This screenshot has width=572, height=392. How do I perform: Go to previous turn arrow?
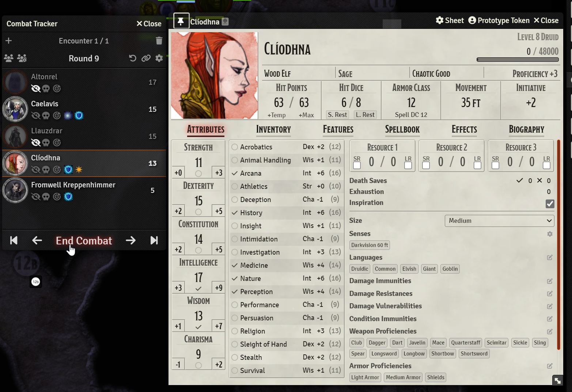[x=37, y=240]
